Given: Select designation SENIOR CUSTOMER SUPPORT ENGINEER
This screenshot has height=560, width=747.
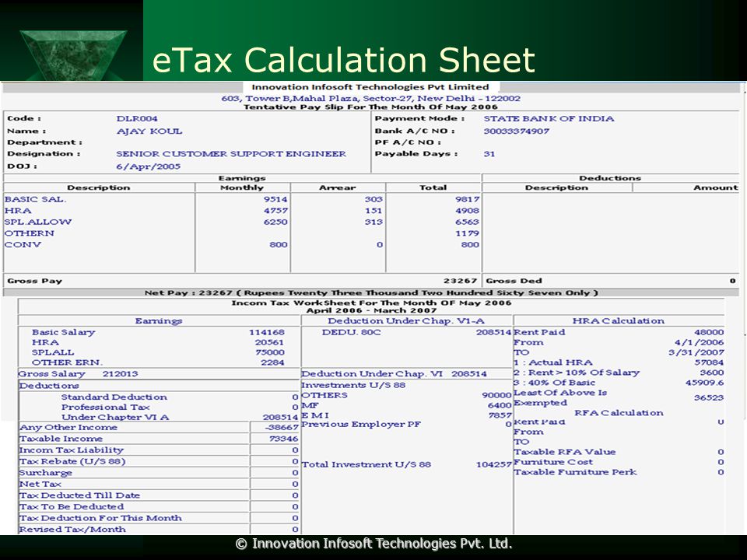Looking at the screenshot, I should pos(231,154).
